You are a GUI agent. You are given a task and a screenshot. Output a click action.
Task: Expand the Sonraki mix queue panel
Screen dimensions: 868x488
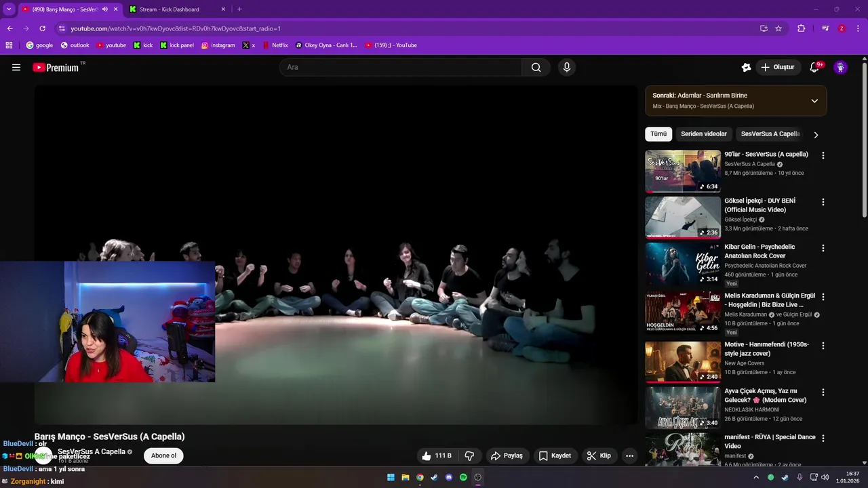tap(814, 101)
